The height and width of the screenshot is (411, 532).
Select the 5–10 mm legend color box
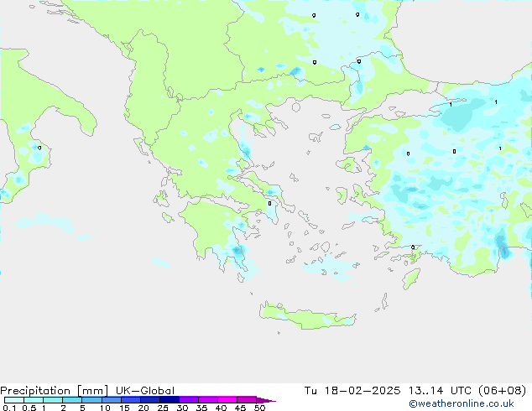click(91, 400)
